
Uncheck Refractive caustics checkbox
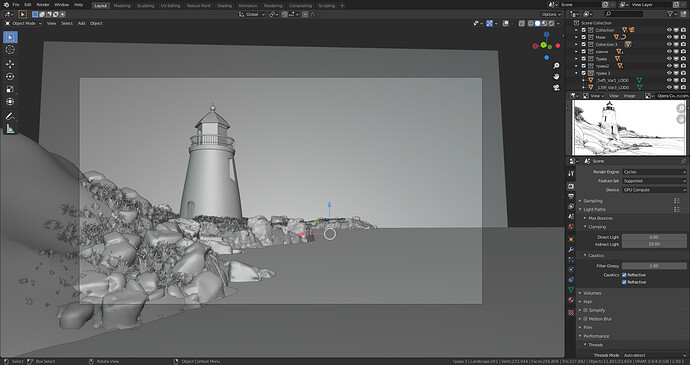624,282
